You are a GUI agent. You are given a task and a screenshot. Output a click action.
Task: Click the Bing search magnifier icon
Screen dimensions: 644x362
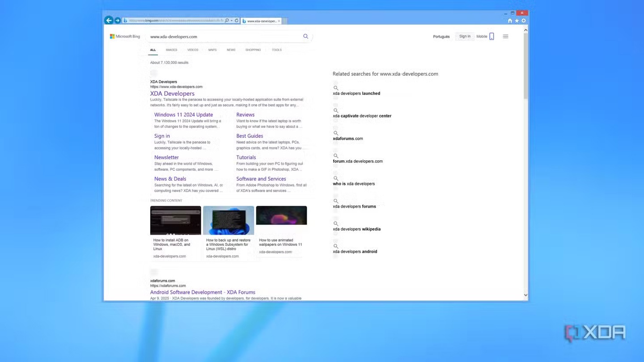[305, 36]
